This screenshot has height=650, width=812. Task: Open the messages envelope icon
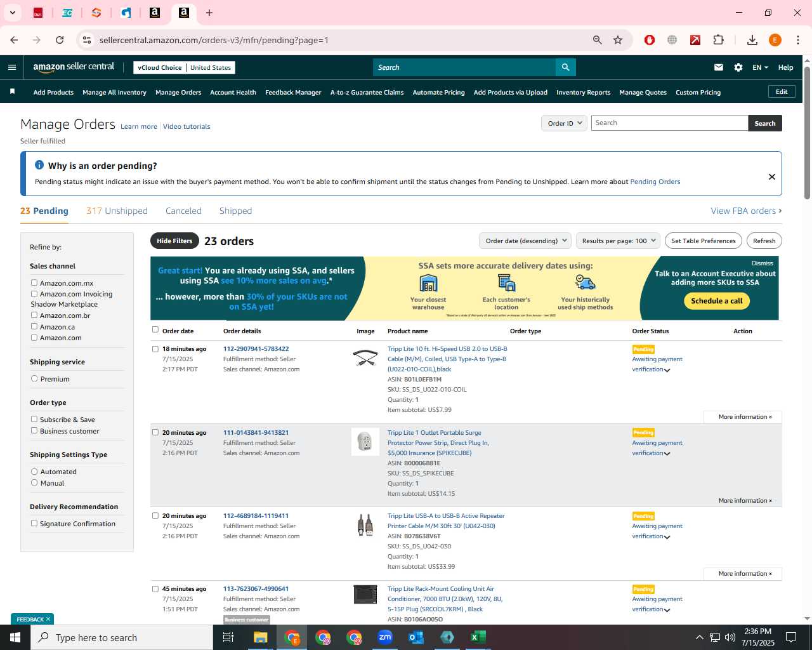click(x=719, y=67)
